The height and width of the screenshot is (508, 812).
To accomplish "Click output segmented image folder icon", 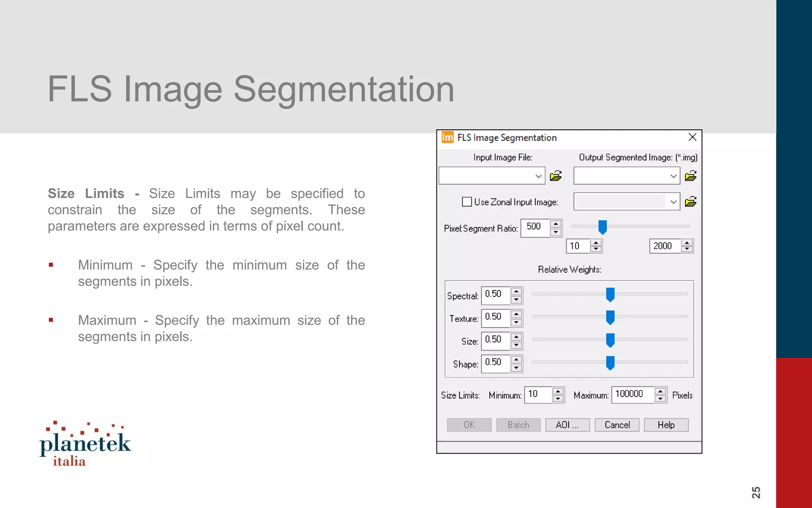I will tap(690, 176).
